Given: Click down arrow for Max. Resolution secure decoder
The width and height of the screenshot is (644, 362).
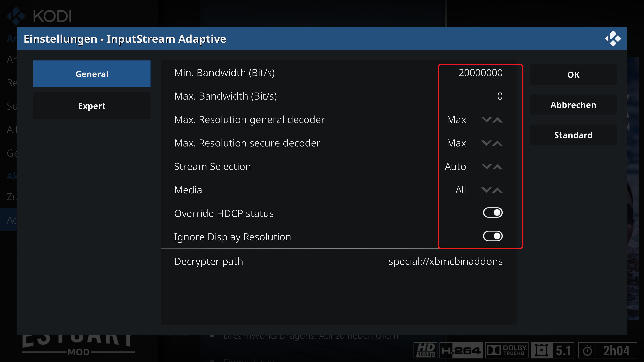Looking at the screenshot, I should pyautogui.click(x=486, y=143).
